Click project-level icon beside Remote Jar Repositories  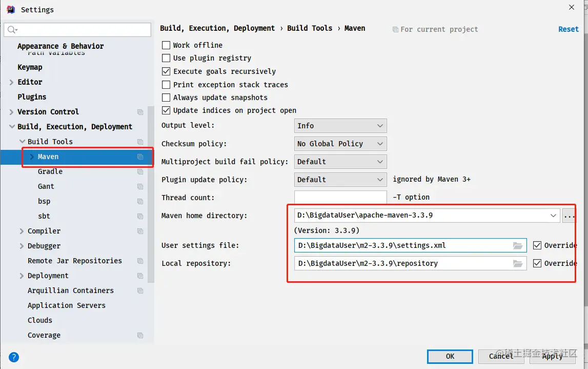pos(140,261)
